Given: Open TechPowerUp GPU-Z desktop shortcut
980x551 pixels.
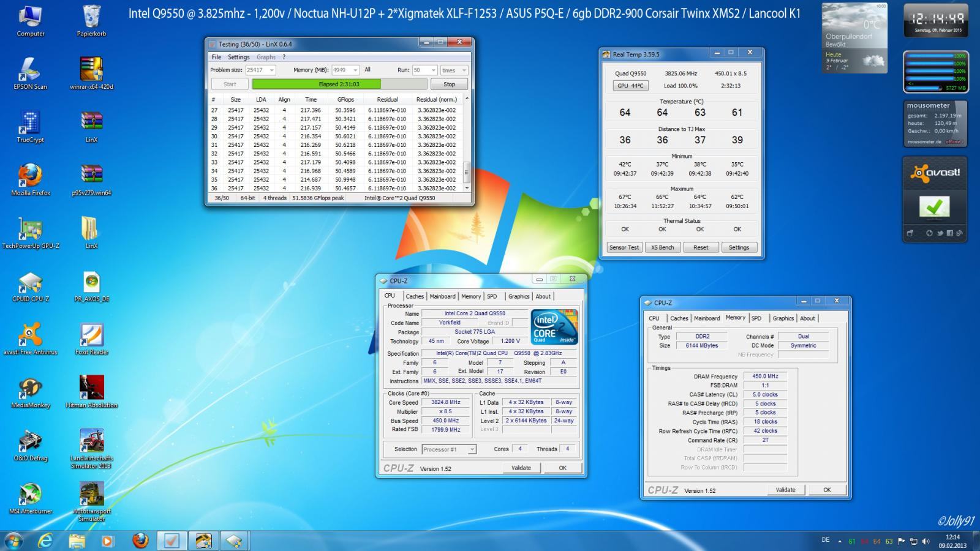Looking at the screenshot, I should coord(30,233).
